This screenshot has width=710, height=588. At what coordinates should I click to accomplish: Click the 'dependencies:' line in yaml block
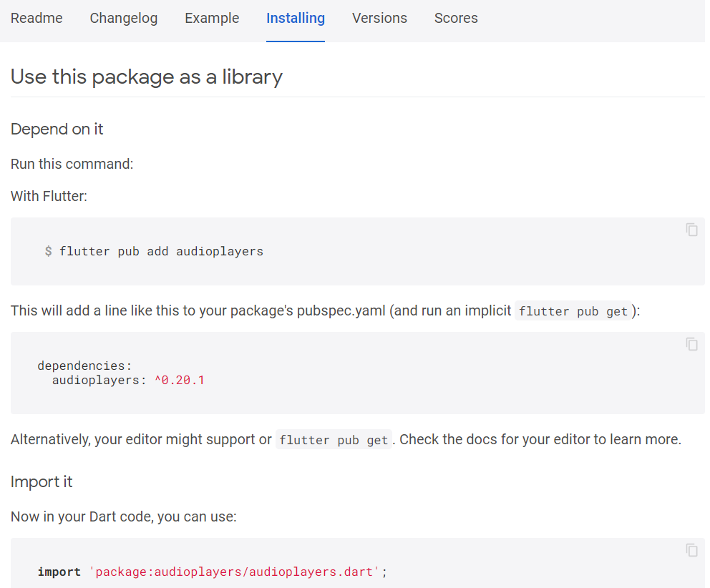84,366
